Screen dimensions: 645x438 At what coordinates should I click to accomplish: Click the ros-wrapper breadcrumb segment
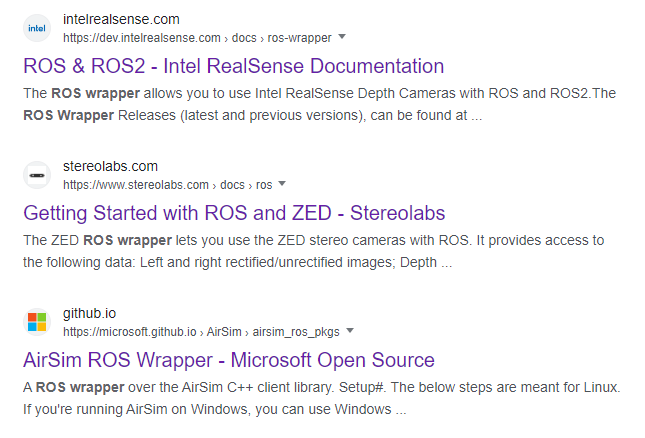[299, 38]
